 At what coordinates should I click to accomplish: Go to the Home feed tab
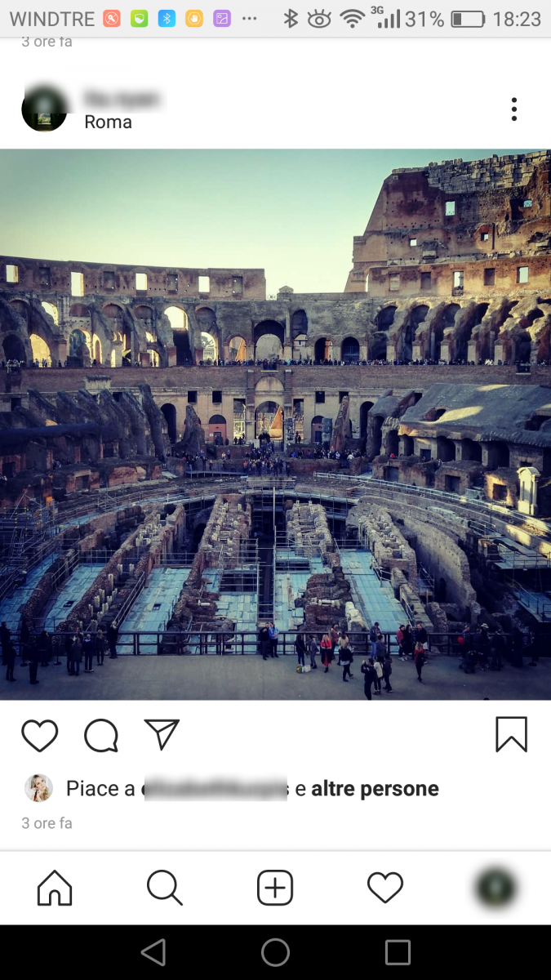[55, 888]
